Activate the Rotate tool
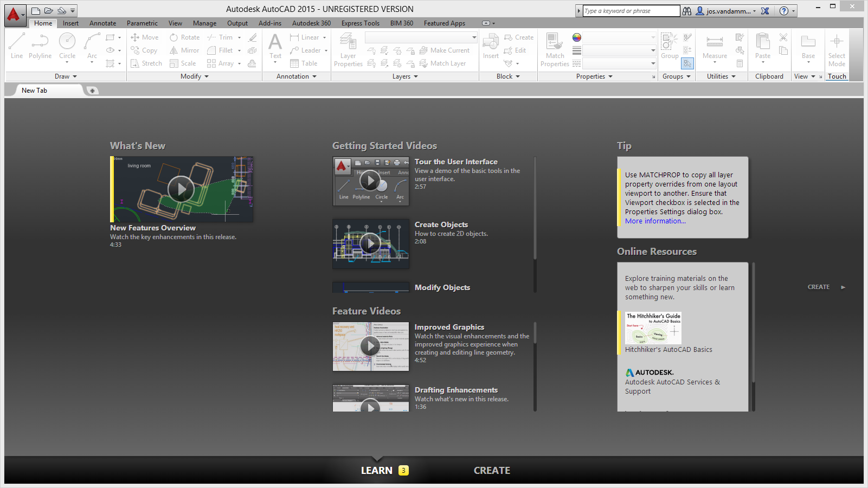868x488 pixels. coord(185,37)
